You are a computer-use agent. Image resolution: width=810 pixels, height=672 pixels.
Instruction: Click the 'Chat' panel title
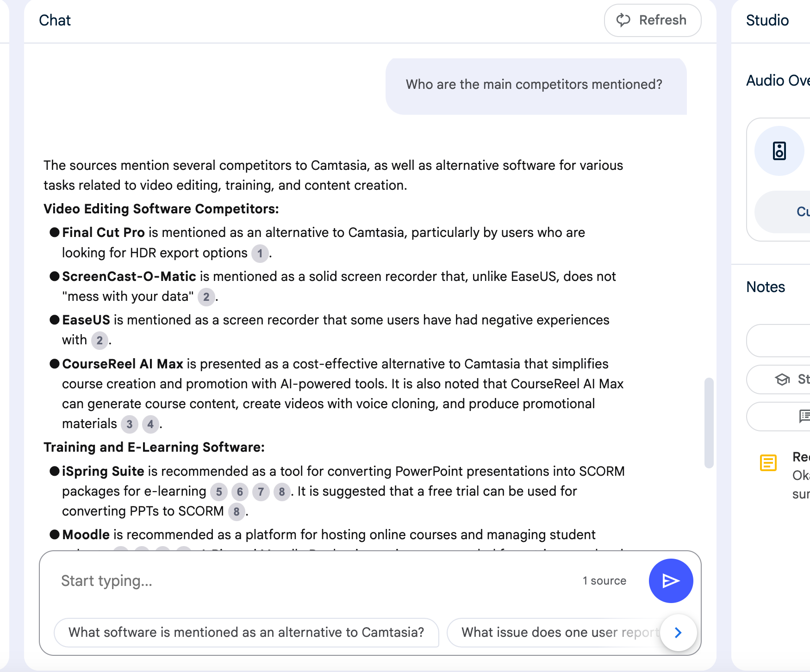coord(55,20)
